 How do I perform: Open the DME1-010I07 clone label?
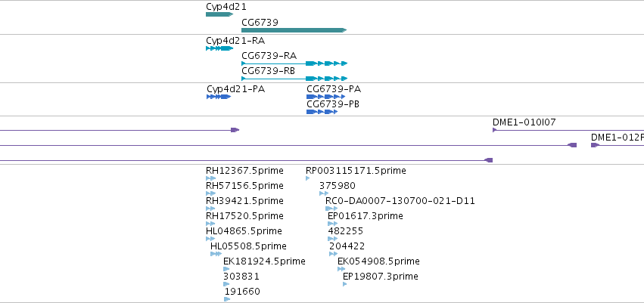pyautogui.click(x=524, y=122)
